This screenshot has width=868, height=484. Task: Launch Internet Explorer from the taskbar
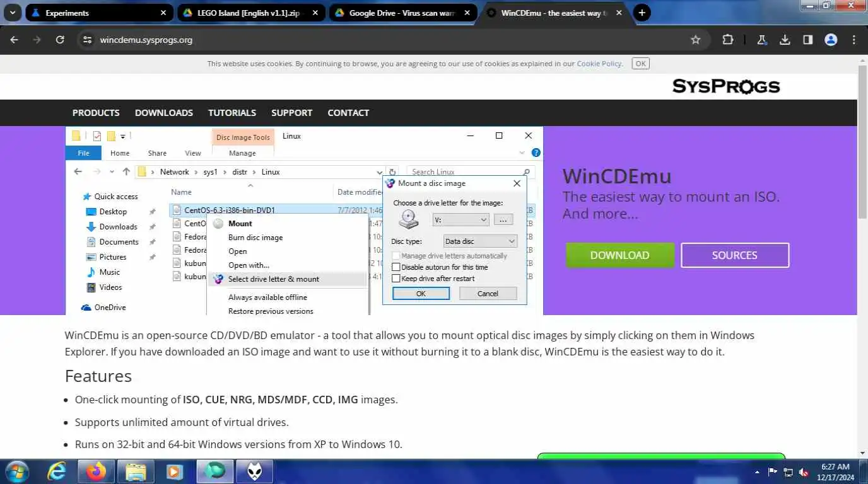[57, 471]
